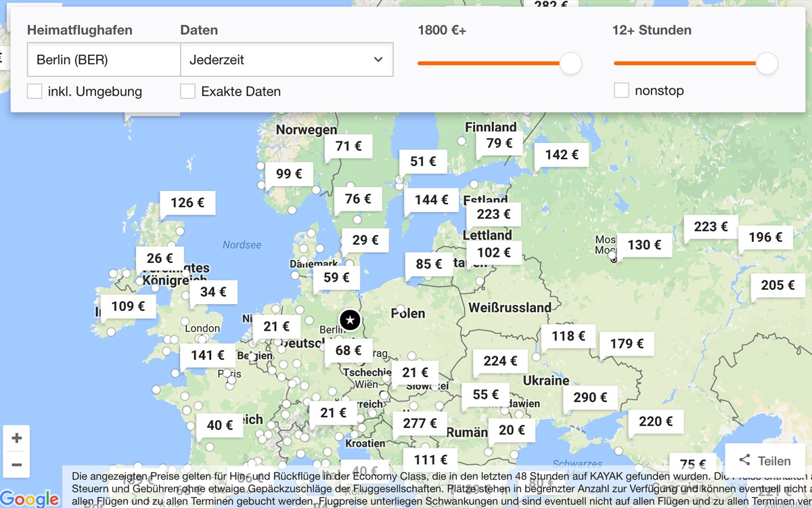Open the Daten dropdown showing Jederzeit
This screenshot has width=812, height=508.
286,60
